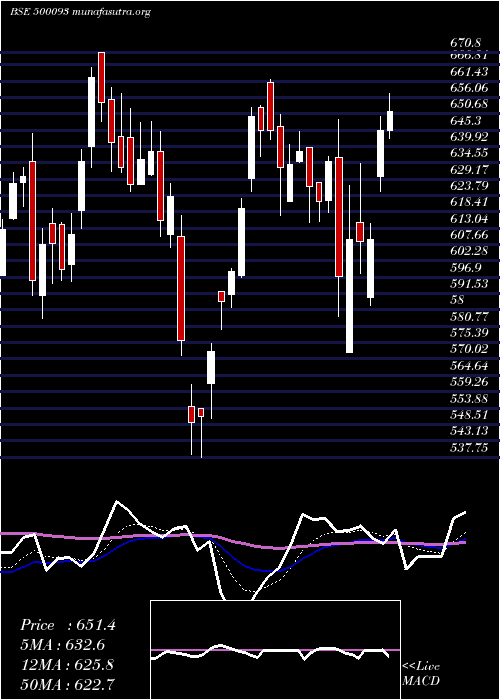Click the 639.92 price axis label

(x=469, y=137)
